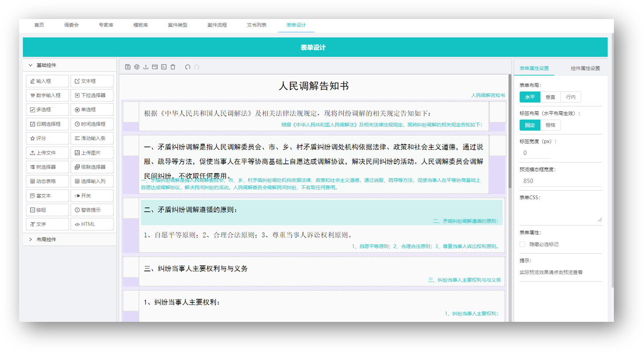Set form layout to 水平
The width and height of the screenshot is (644, 352).
(x=530, y=97)
